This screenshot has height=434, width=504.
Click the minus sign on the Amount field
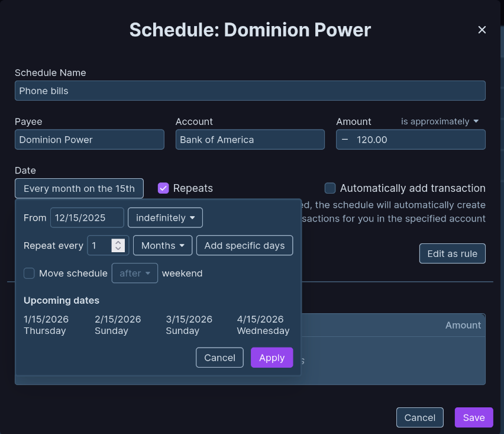pyautogui.click(x=345, y=140)
